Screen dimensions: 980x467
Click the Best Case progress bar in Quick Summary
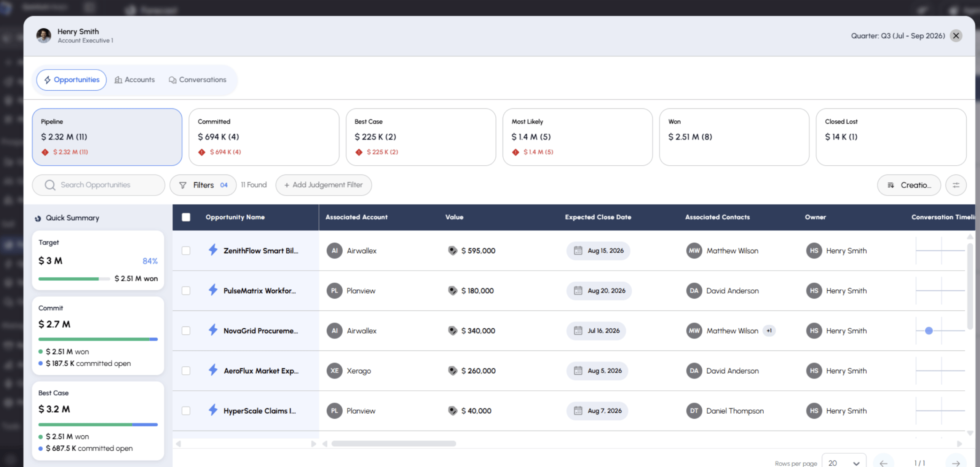point(98,424)
